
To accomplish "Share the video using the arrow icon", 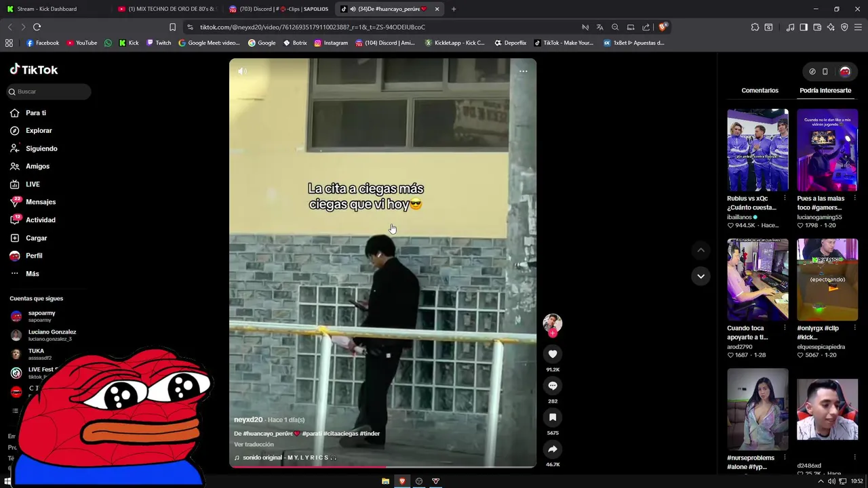I will pyautogui.click(x=553, y=449).
